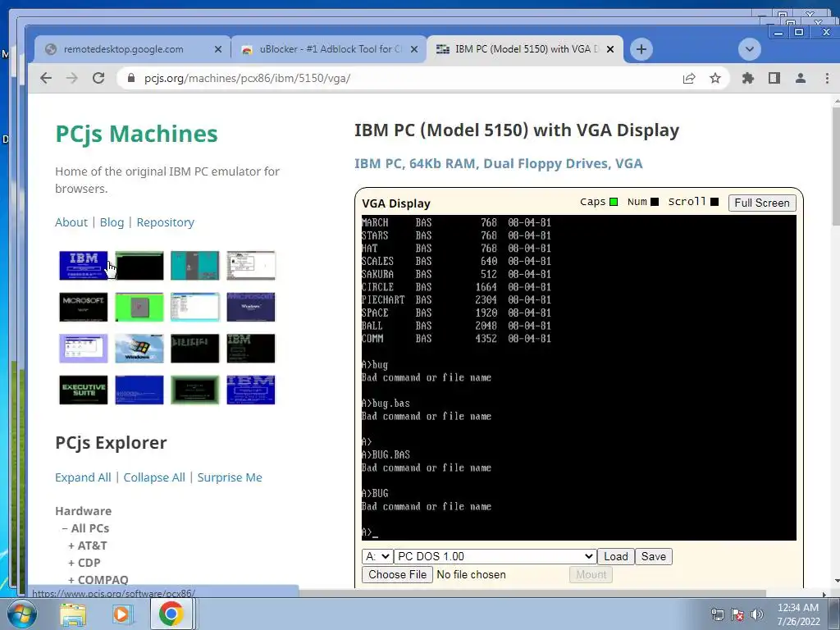Open the Windows 95 flag thumbnail
The image size is (840, 630).
(139, 348)
